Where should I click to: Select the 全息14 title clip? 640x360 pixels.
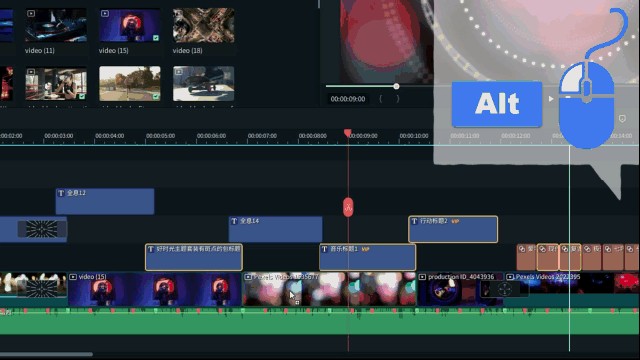point(276,229)
